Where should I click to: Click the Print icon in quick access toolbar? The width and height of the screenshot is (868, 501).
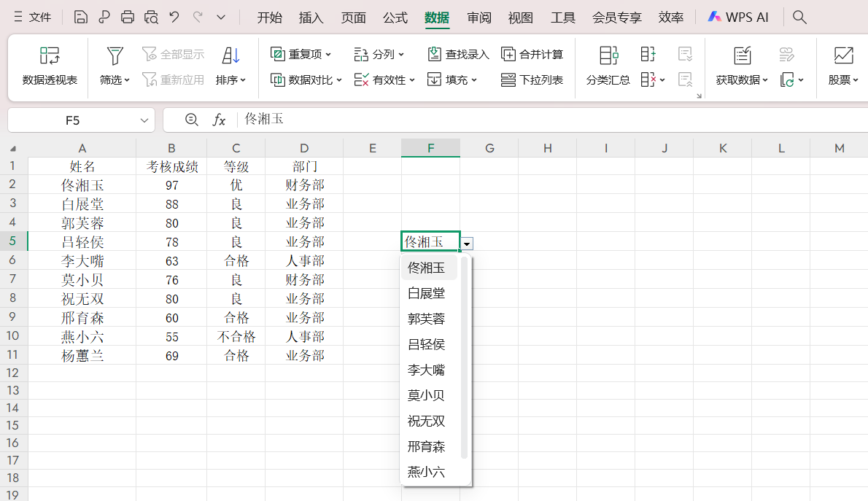click(x=128, y=18)
